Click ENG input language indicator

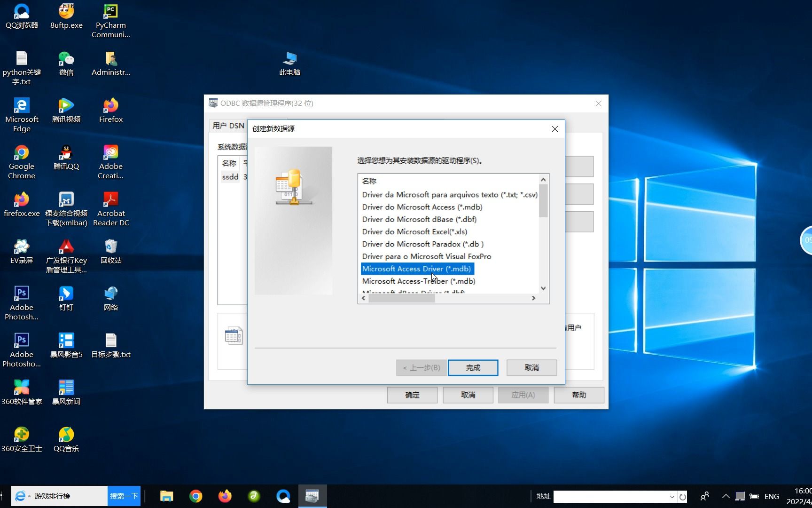pyautogui.click(x=772, y=496)
